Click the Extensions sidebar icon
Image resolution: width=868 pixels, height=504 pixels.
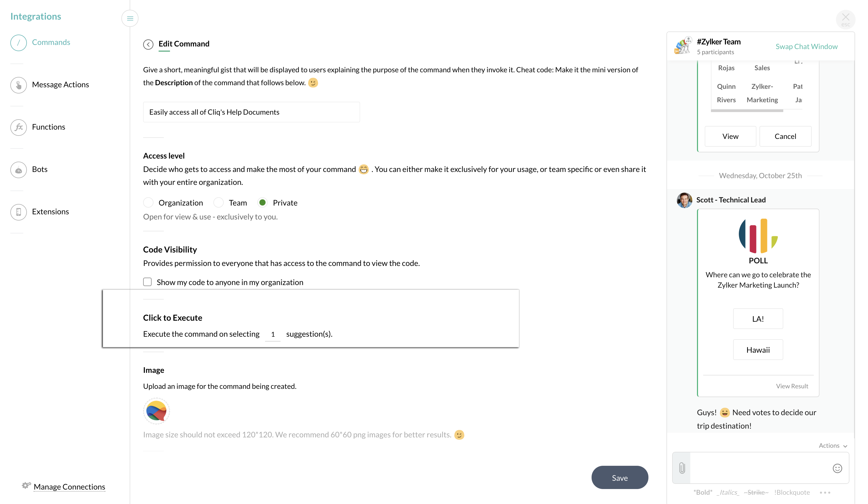pyautogui.click(x=19, y=212)
